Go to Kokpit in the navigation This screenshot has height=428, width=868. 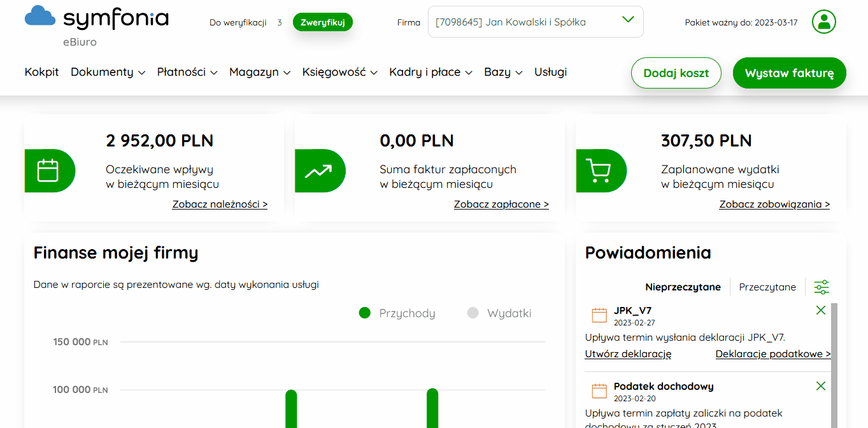click(41, 72)
